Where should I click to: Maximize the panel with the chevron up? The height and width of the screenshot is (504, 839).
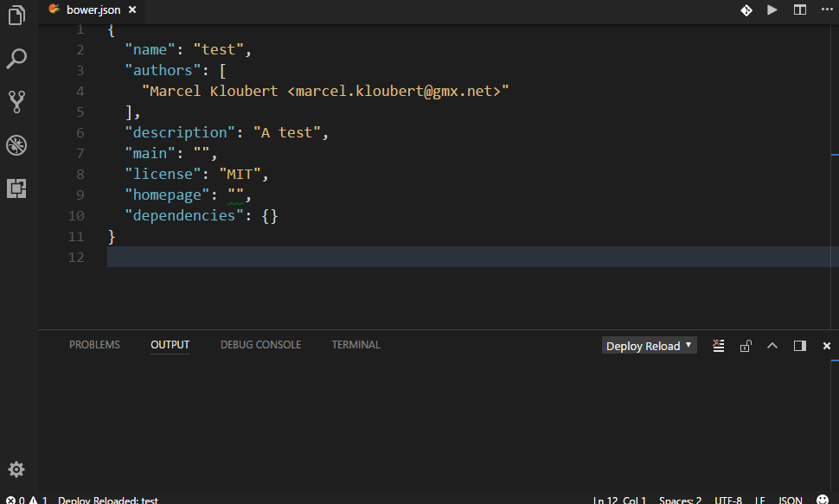point(772,346)
